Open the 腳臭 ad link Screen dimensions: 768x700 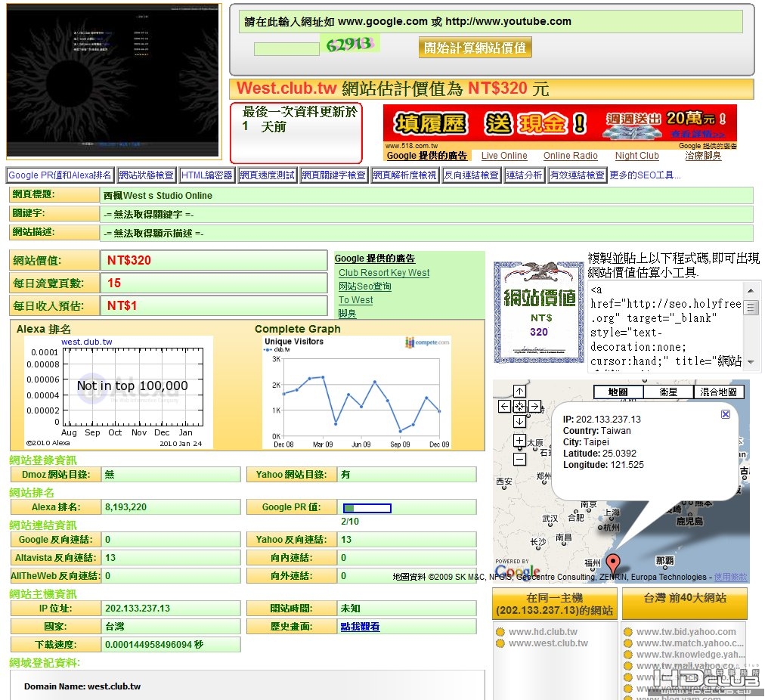pos(347,314)
